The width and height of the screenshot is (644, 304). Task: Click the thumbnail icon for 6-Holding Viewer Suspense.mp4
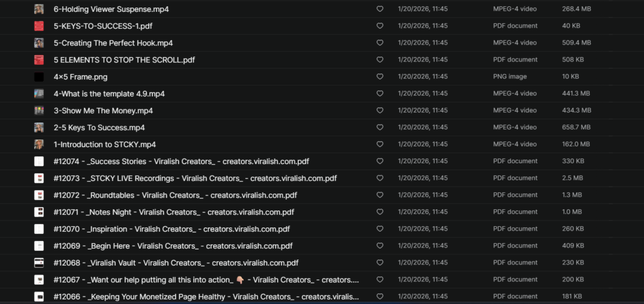39,9
